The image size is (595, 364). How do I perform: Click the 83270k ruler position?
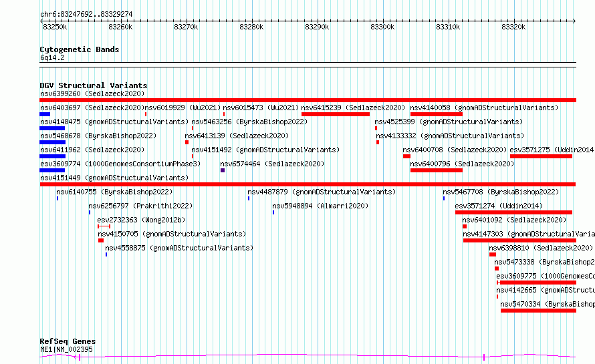pyautogui.click(x=186, y=27)
